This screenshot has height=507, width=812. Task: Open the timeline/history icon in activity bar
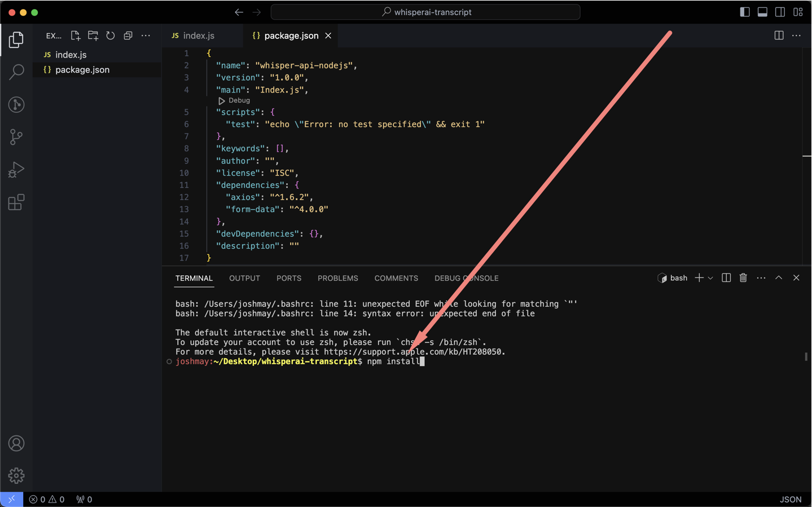[x=16, y=104]
